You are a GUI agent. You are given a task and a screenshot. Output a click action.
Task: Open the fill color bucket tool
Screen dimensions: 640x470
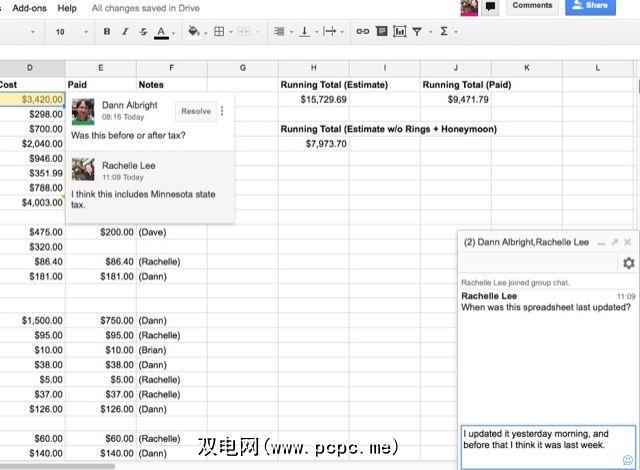click(x=193, y=31)
